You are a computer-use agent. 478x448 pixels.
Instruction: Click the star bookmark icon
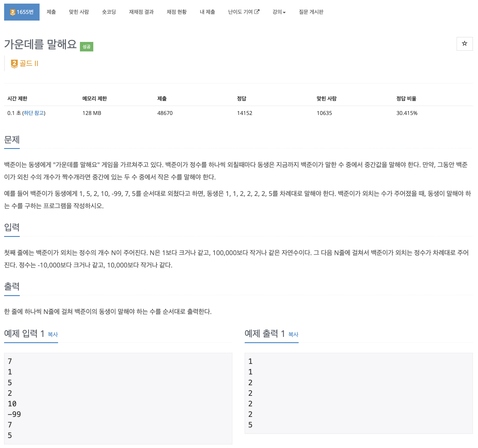tap(465, 44)
